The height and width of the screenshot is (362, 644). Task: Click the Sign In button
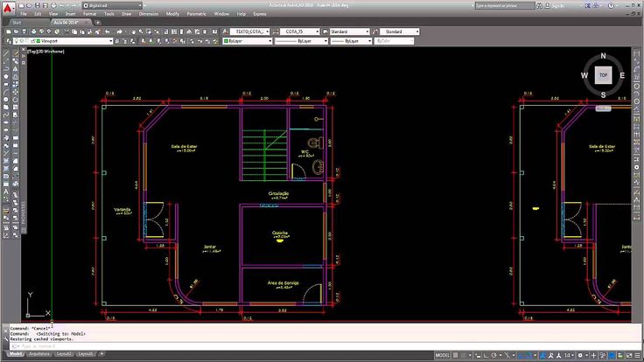point(556,6)
